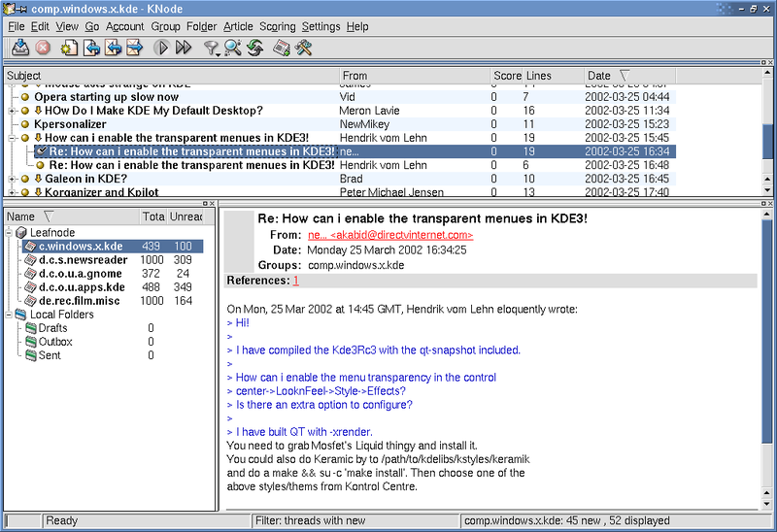Viewport: 777px width, 532px height.
Task: Open the Scoring menu
Action: 278,27
